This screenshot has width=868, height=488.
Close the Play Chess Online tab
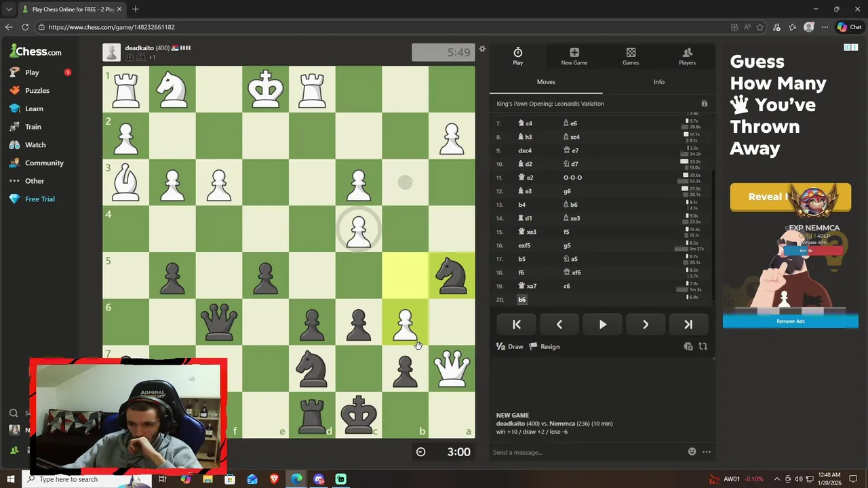(119, 9)
